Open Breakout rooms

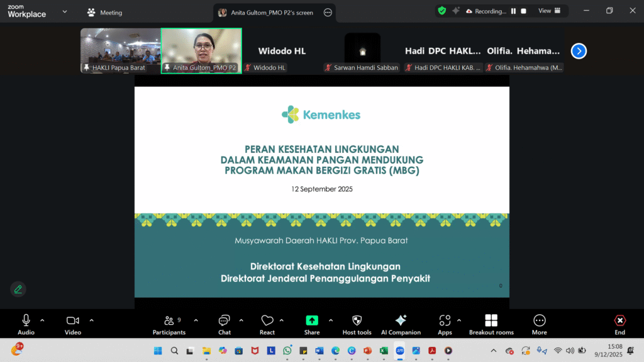491,320
